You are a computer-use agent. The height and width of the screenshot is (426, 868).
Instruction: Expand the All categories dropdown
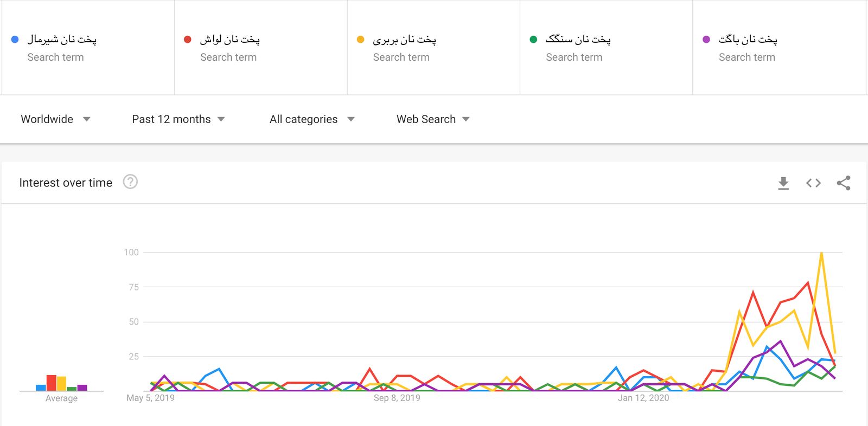312,119
